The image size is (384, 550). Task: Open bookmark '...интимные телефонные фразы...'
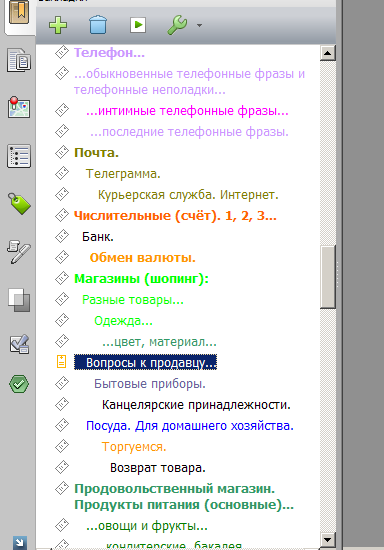[187, 111]
